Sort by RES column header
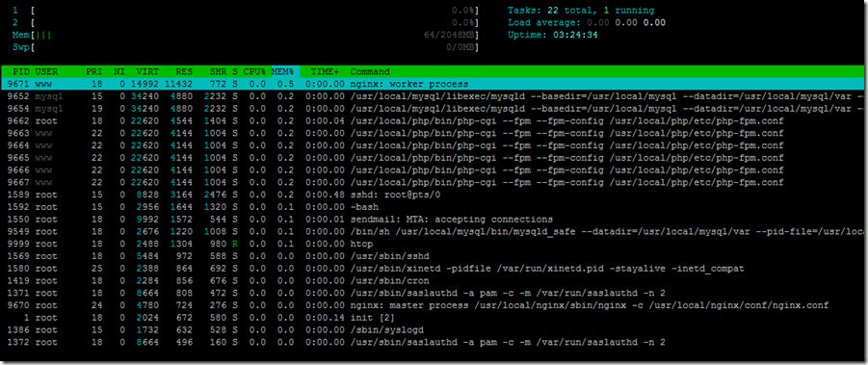 (x=184, y=72)
